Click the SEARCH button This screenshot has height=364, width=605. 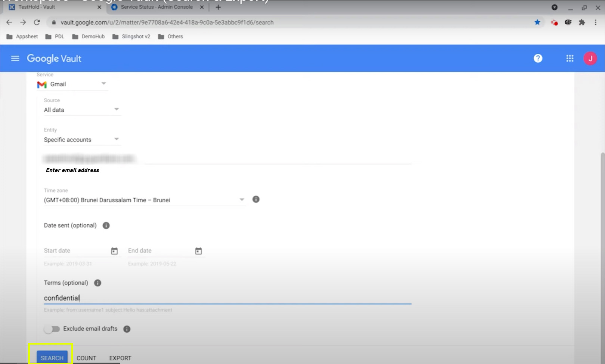pos(52,358)
